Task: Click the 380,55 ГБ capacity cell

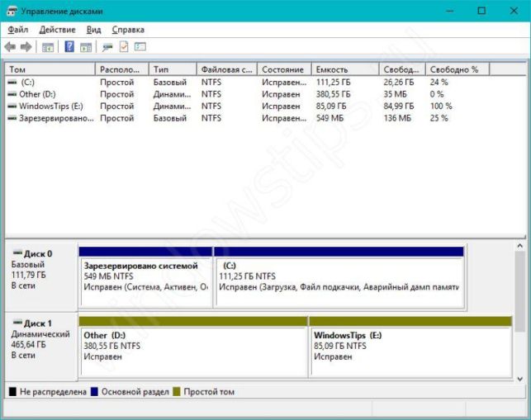Action: [334, 94]
